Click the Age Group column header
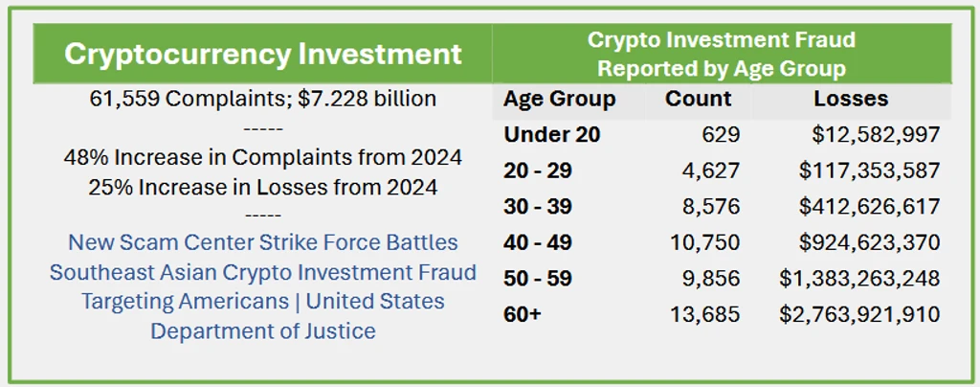Screen dimensions: 980x387 tap(560, 99)
